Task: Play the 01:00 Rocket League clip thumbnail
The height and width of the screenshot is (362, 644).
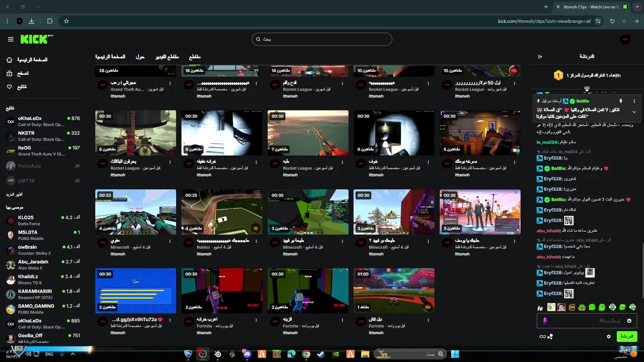Action: tap(394, 291)
